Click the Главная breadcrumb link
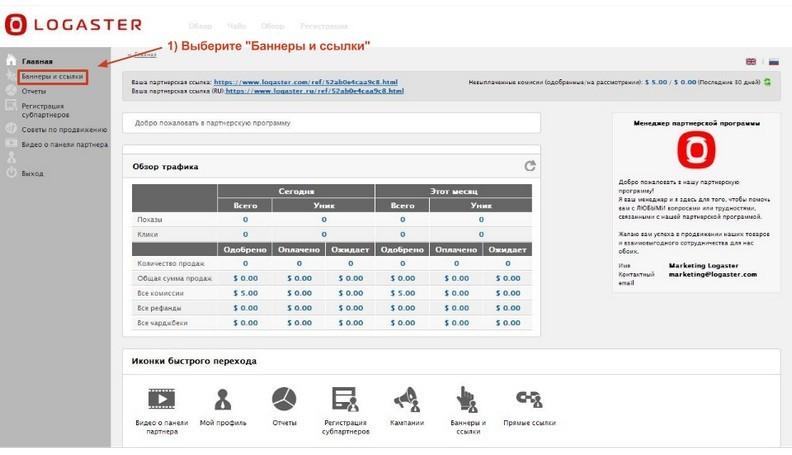The image size is (792, 455). pos(145,54)
